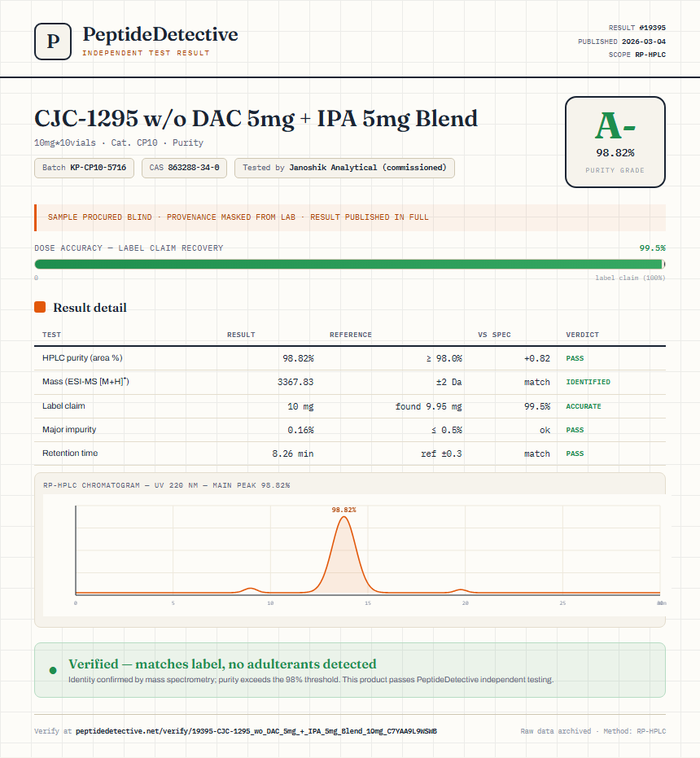Select the HPLC purity (area %) row label

pyautogui.click(x=82, y=357)
